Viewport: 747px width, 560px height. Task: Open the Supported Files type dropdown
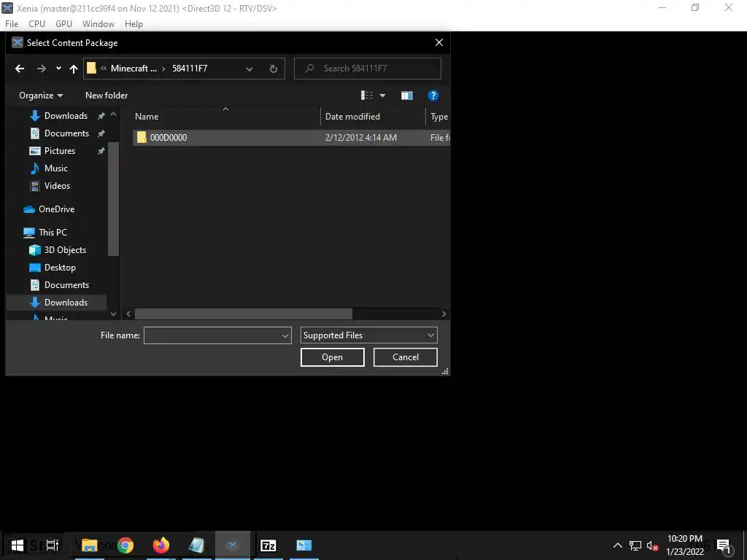click(x=368, y=335)
